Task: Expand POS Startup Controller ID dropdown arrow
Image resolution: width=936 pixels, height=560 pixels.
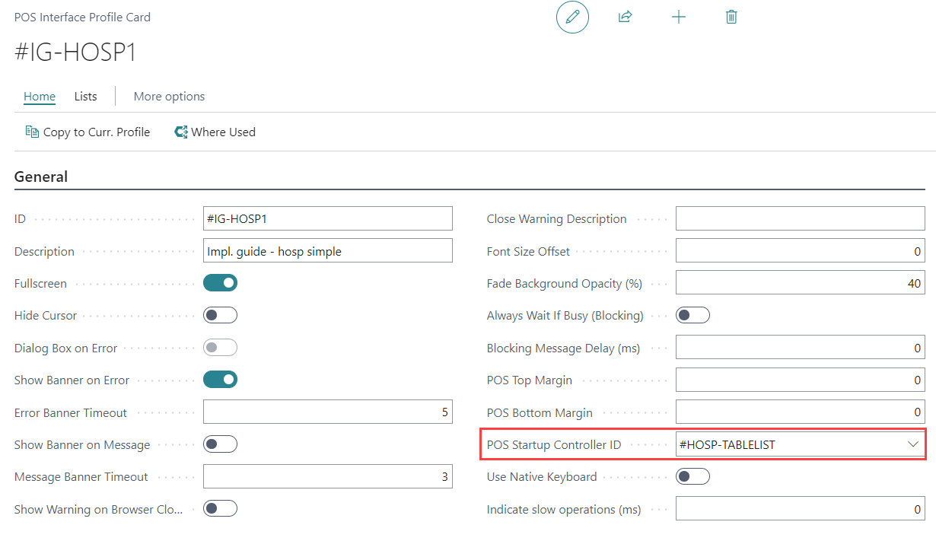Action: 913,444
